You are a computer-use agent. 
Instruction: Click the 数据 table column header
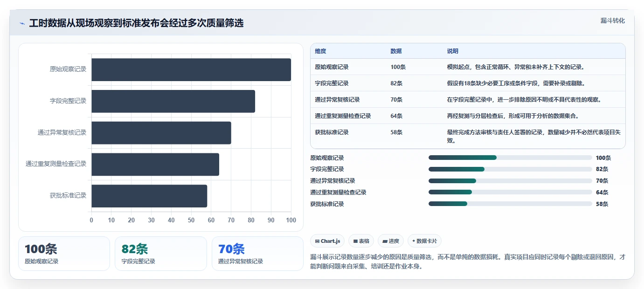click(396, 51)
